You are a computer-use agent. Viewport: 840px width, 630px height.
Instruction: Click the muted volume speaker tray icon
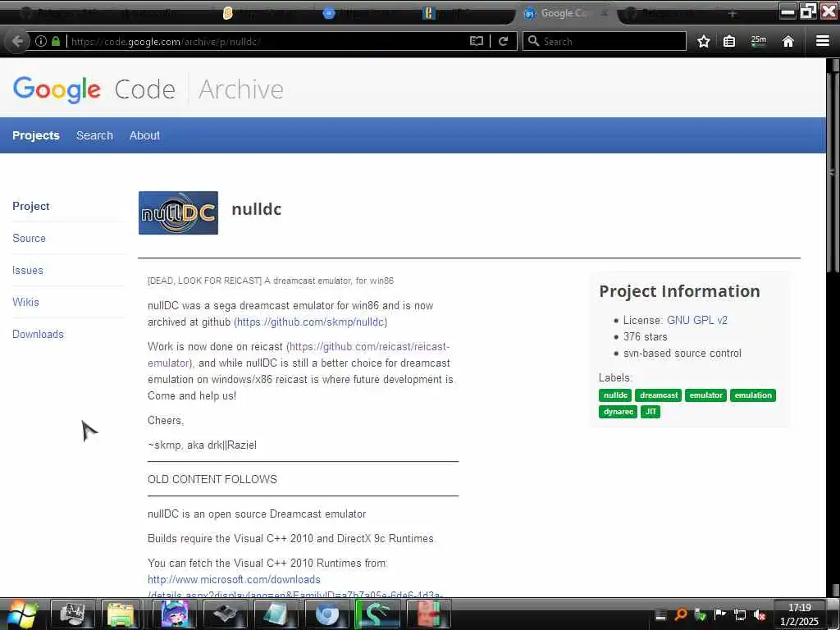click(759, 614)
